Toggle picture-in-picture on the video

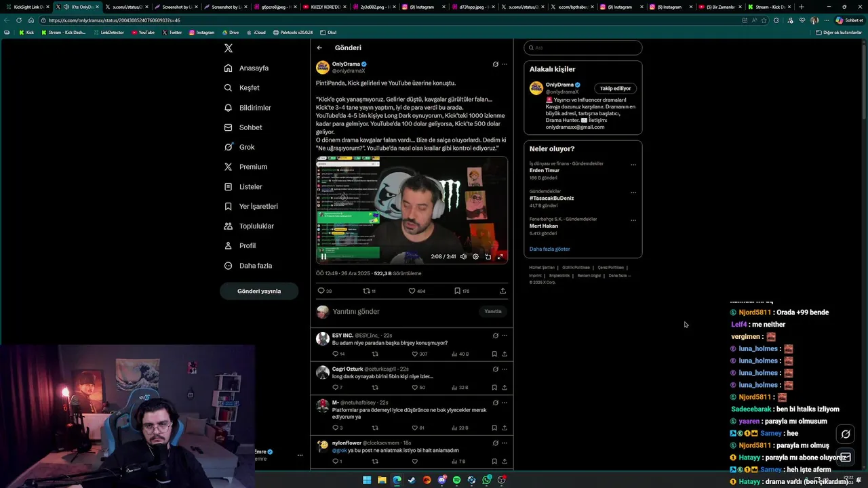(x=488, y=257)
